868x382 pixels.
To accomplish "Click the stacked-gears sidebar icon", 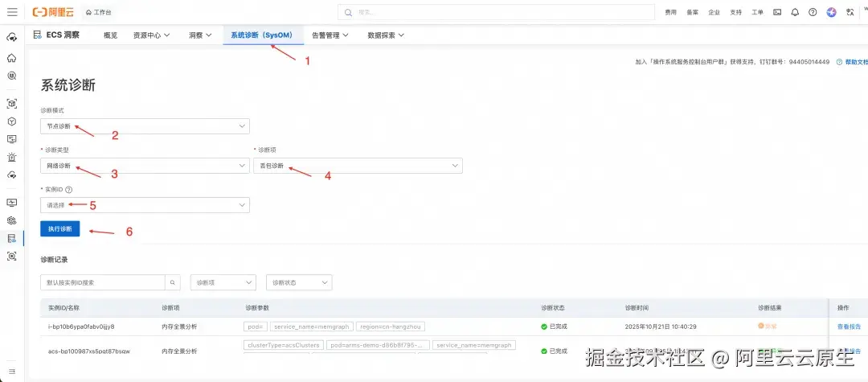I will [11, 220].
